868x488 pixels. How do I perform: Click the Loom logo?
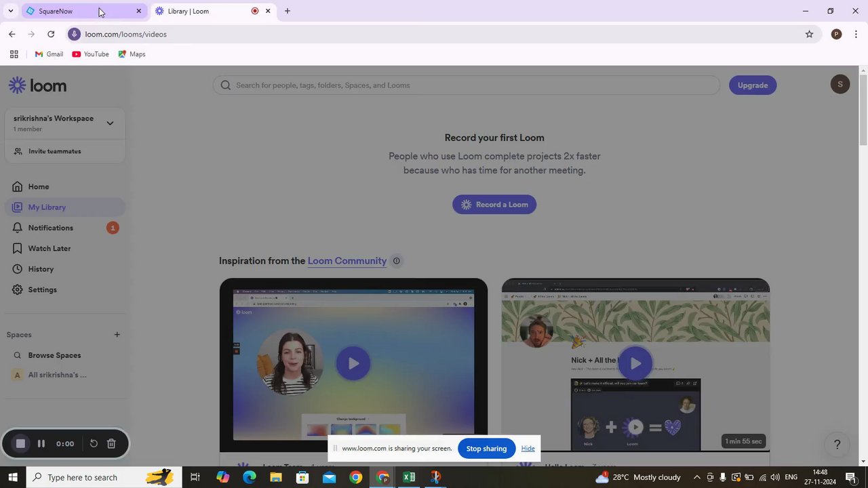37,85
